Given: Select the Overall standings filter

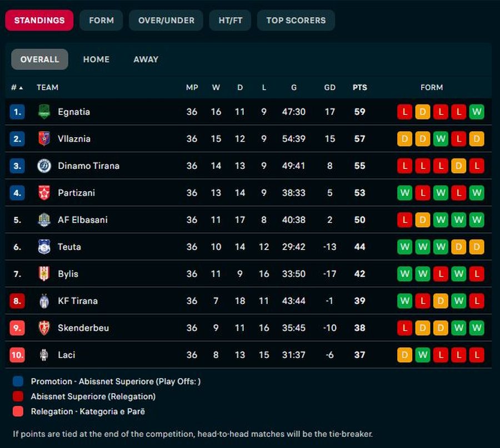Looking at the screenshot, I should [39, 59].
